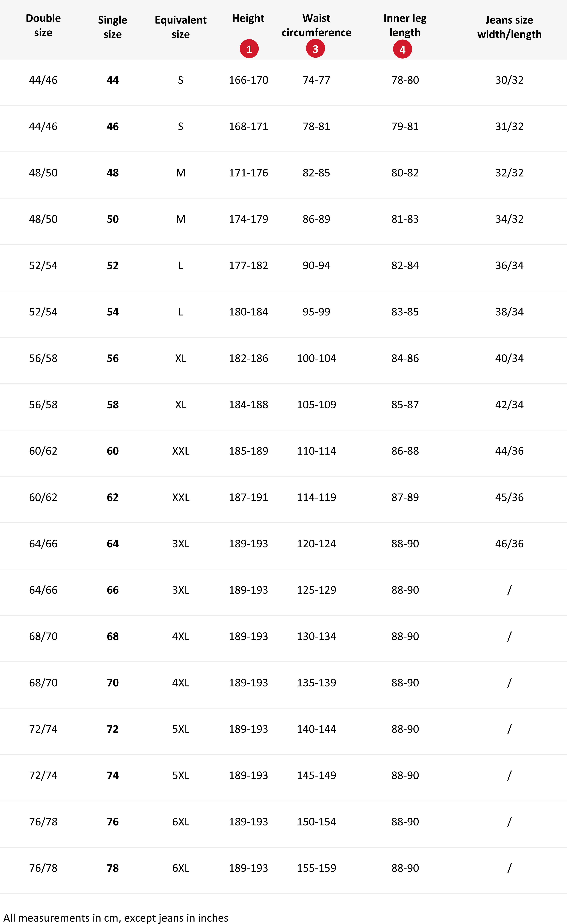Select waist circumference 120-124 value
This screenshot has height=924, width=567.
(316, 544)
